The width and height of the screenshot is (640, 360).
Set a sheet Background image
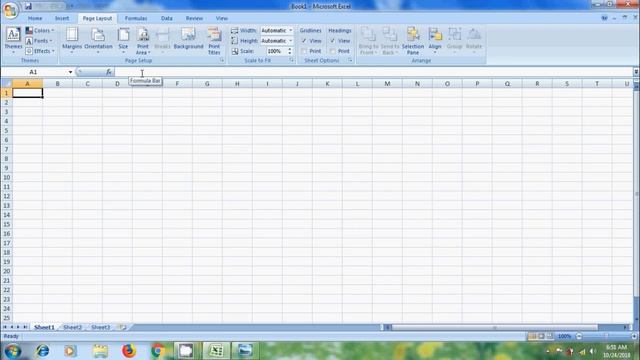coord(189,39)
